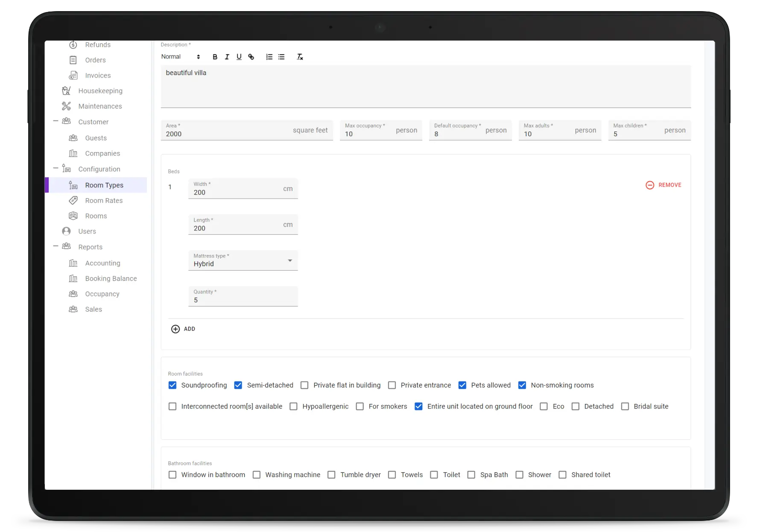
Task: Check the Towels bathroom facility
Action: tap(392, 475)
